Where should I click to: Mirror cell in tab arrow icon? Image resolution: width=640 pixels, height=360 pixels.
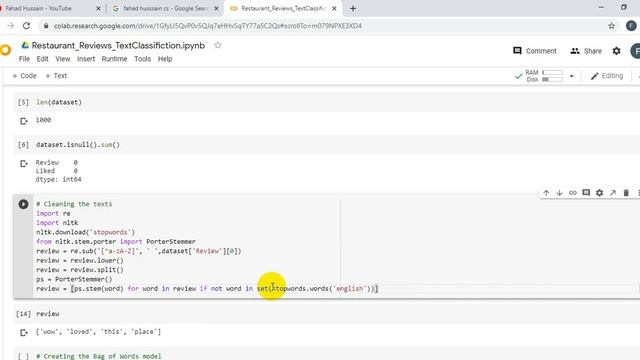coord(613,193)
